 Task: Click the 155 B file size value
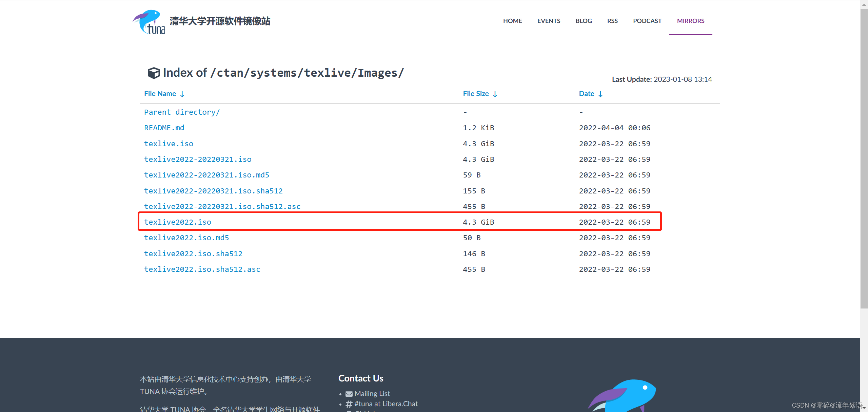[474, 191]
